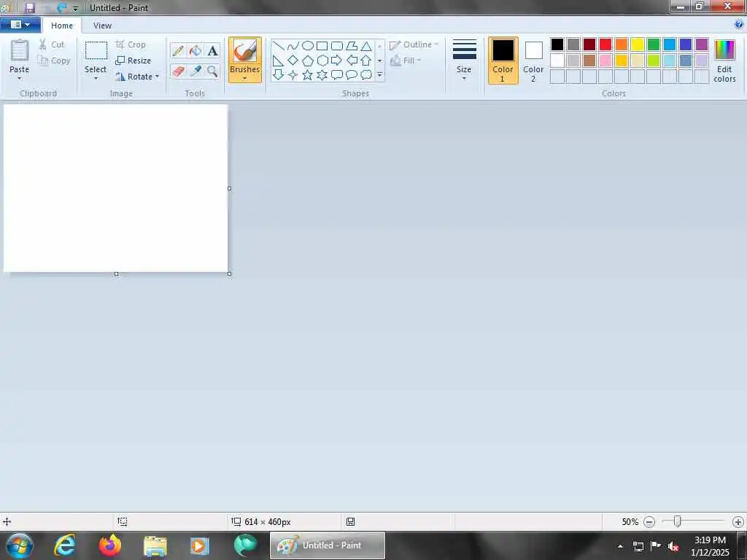Select the Pencil tool
The width and height of the screenshot is (747, 560).
click(x=178, y=50)
